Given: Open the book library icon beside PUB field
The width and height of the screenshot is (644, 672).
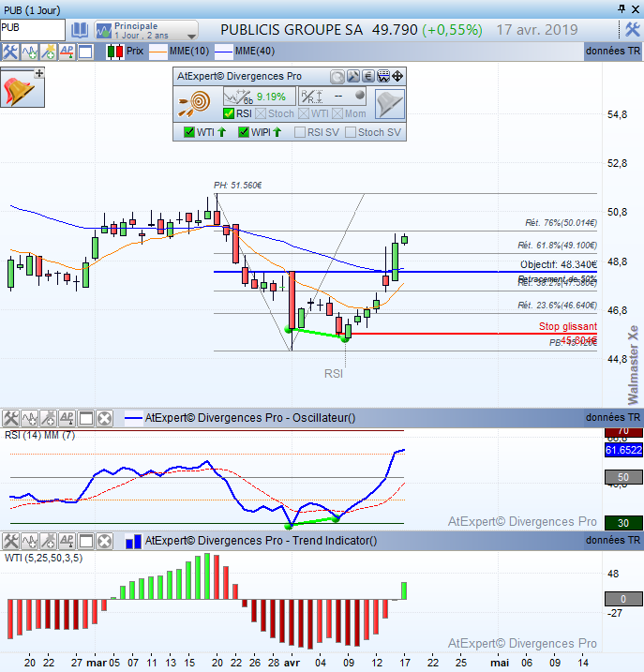Looking at the screenshot, I should coord(80,30).
